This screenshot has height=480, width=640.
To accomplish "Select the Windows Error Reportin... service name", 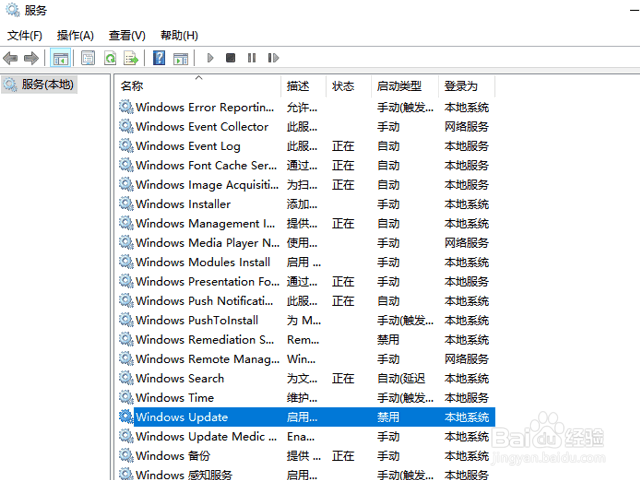I will click(x=205, y=107).
